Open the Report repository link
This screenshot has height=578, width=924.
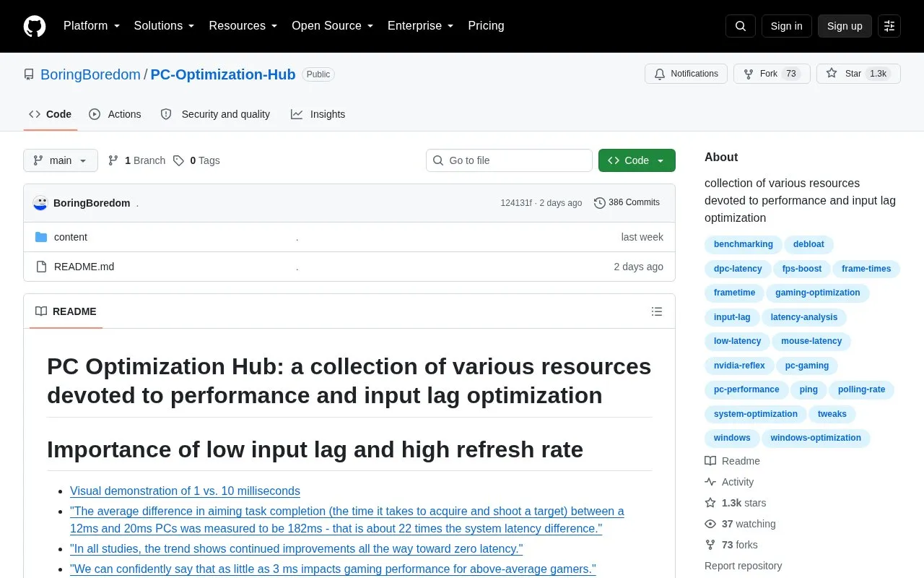pos(743,566)
